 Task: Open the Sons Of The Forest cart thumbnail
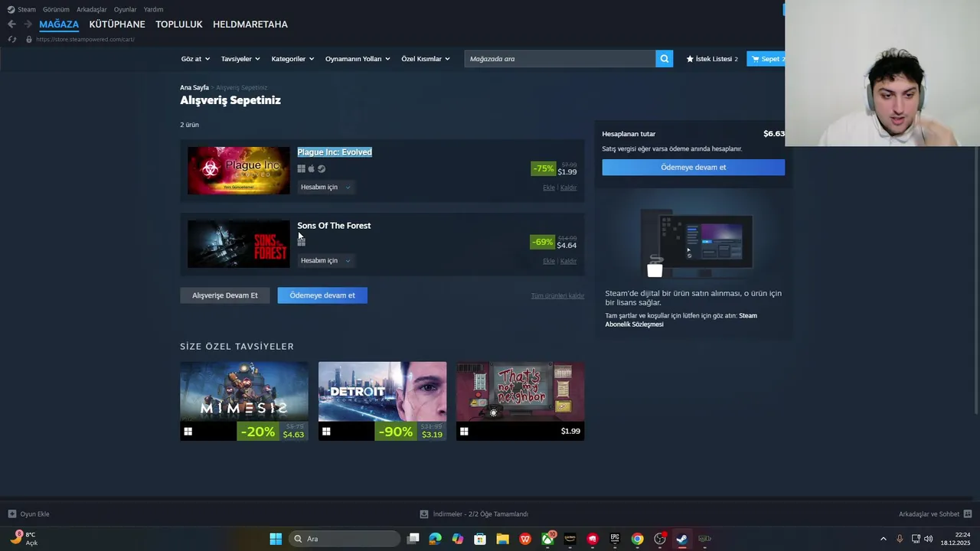coord(239,244)
